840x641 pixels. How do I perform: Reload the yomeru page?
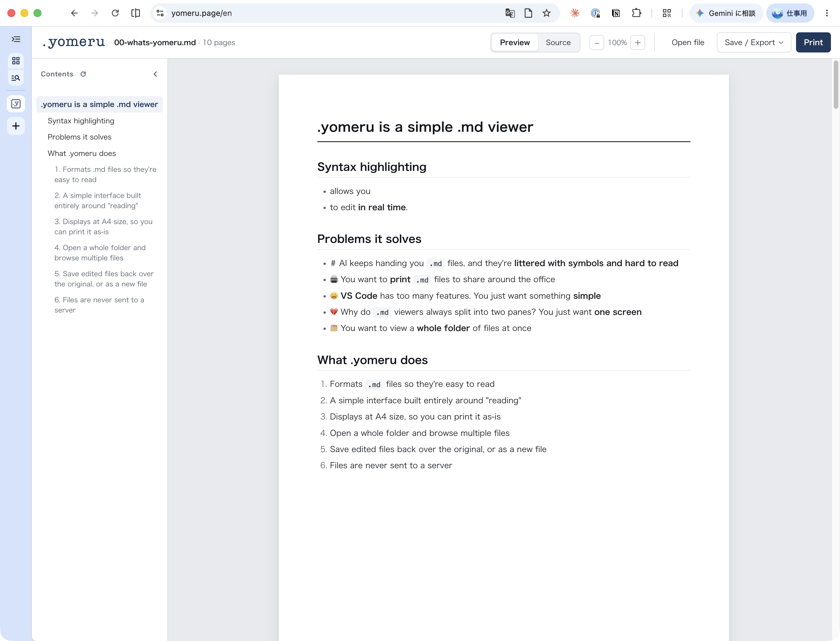[115, 13]
